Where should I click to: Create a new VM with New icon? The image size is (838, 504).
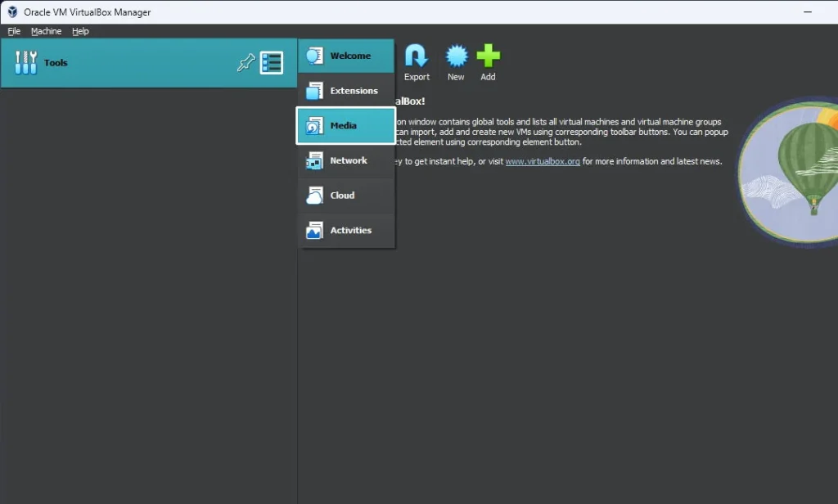[456, 56]
